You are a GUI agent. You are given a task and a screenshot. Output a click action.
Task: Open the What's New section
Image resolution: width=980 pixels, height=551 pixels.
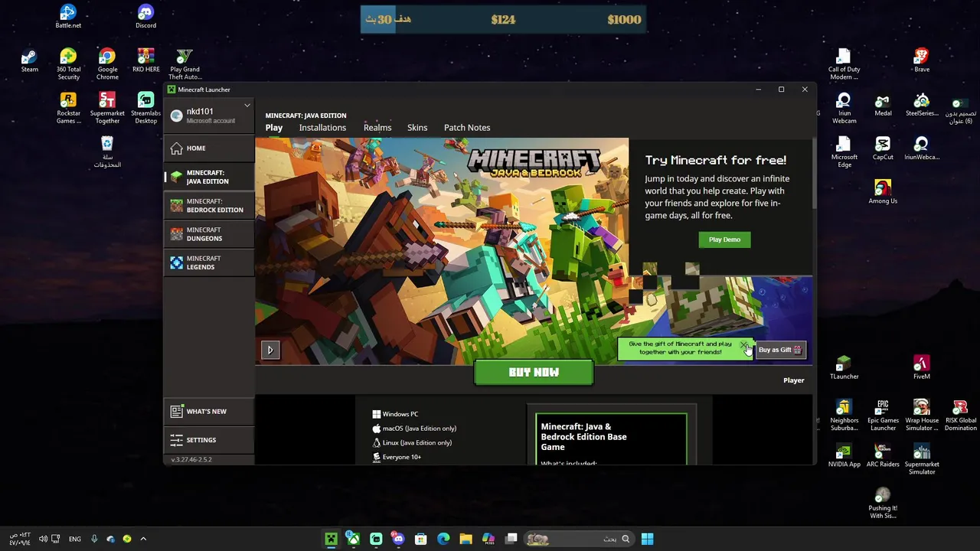(x=209, y=412)
